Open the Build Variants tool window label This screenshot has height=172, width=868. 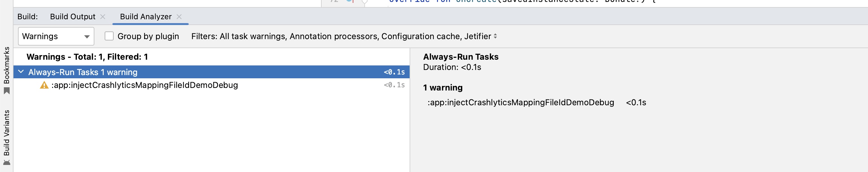(6, 133)
